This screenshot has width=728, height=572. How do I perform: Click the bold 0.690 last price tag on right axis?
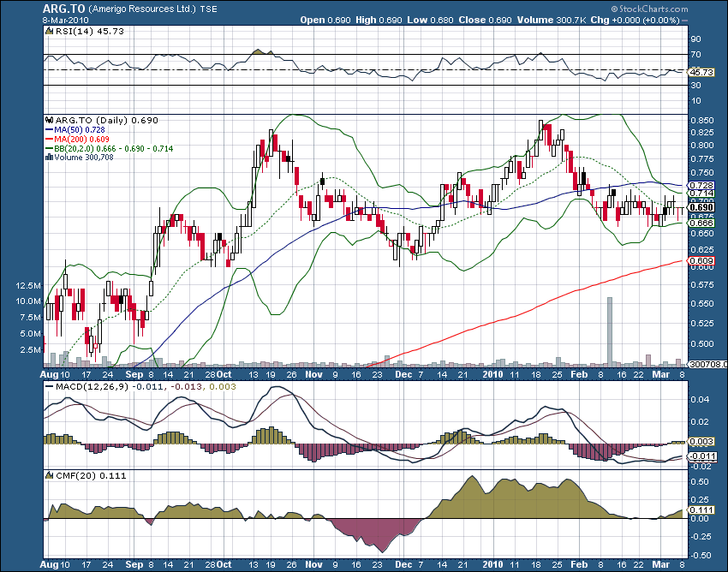[x=701, y=207]
